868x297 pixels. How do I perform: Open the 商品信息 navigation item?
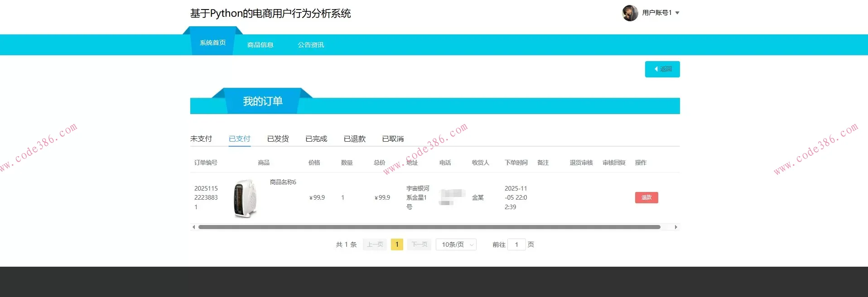(x=260, y=45)
